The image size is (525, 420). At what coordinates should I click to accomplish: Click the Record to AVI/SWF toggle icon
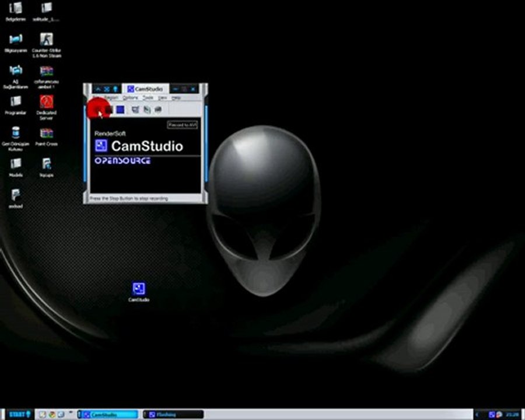[x=147, y=109]
